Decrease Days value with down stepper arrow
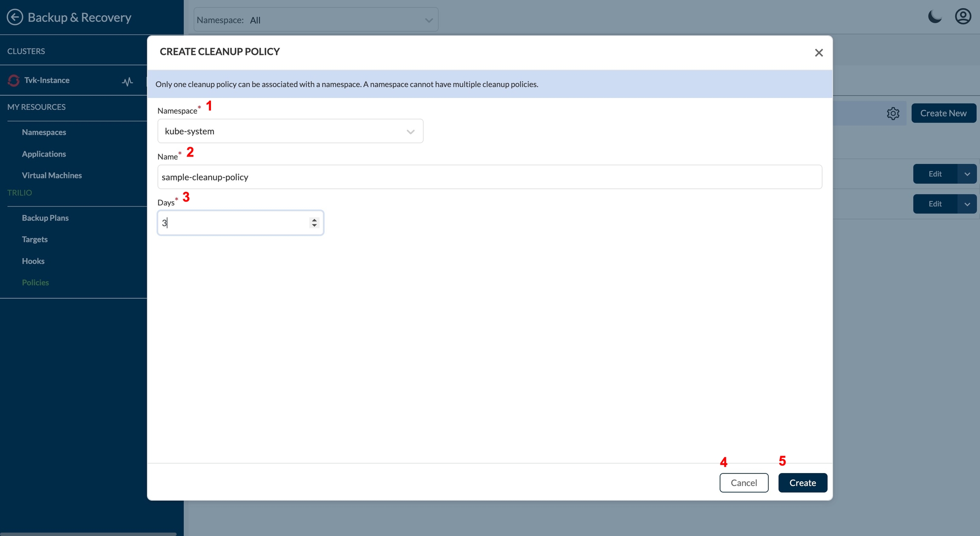Viewport: 980px width, 536px height. point(314,225)
